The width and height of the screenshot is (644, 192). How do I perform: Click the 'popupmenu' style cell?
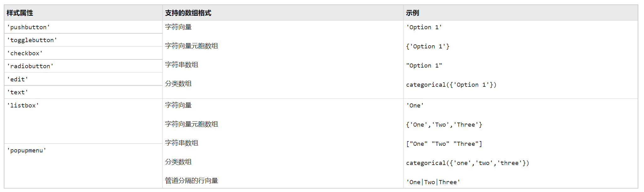coord(27,151)
